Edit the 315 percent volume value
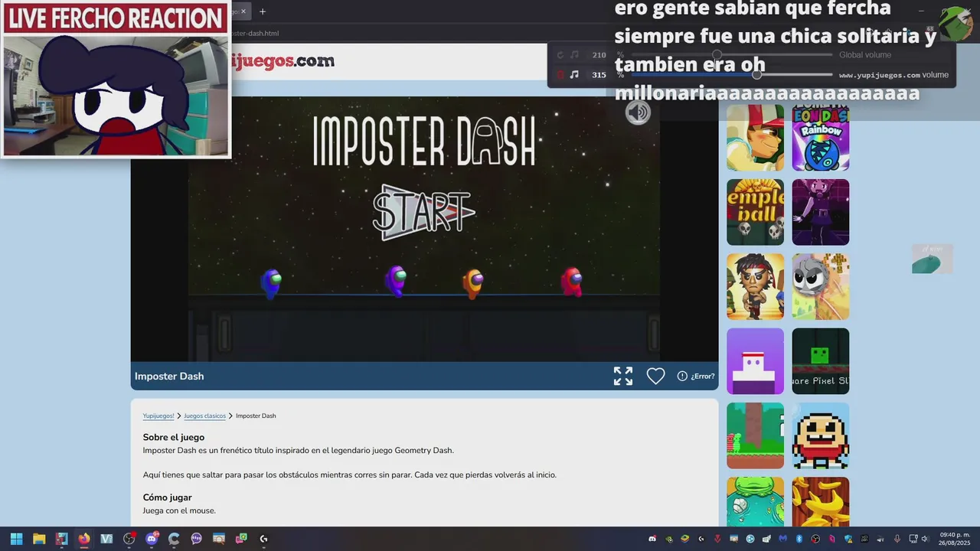The height and width of the screenshot is (551, 980). (x=599, y=74)
